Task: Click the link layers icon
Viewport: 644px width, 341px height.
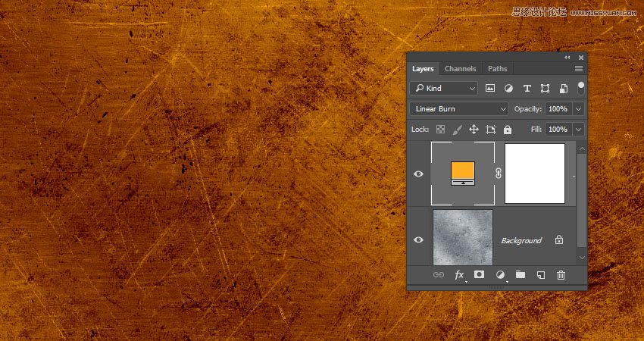Action: (x=439, y=275)
